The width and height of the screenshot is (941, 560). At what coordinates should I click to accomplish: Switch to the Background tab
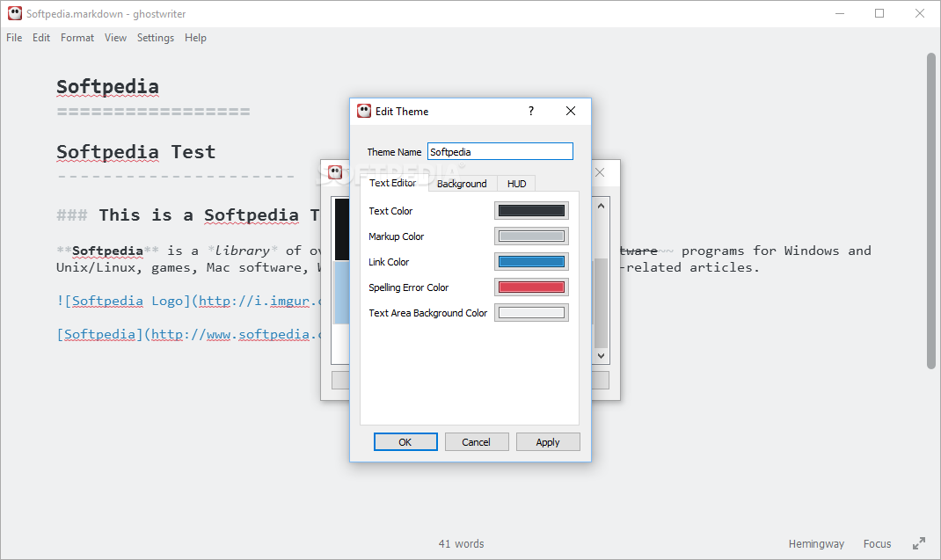[462, 184]
